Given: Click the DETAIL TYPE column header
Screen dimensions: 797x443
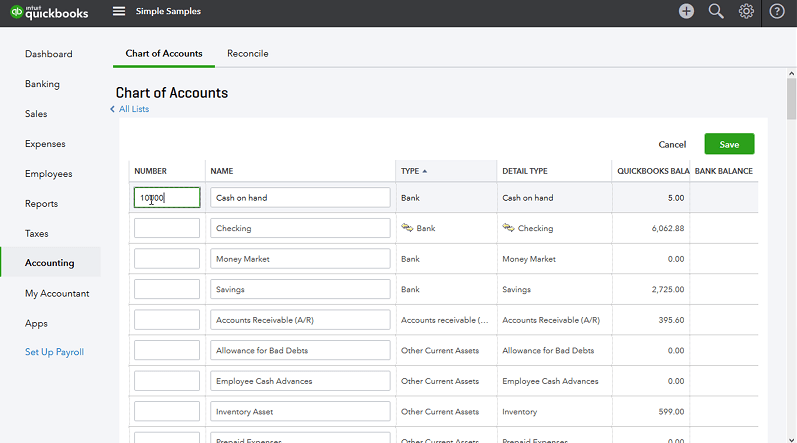Looking at the screenshot, I should click(525, 171).
